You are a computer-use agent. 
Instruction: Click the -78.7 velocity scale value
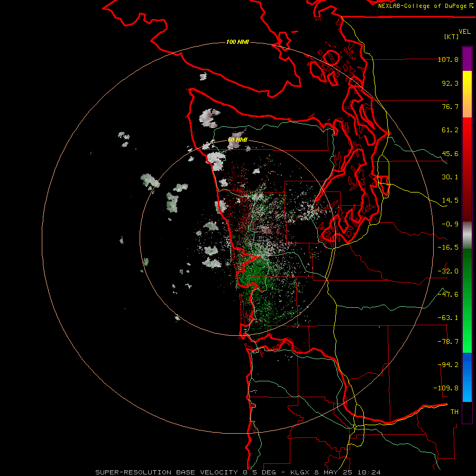[x=448, y=342]
